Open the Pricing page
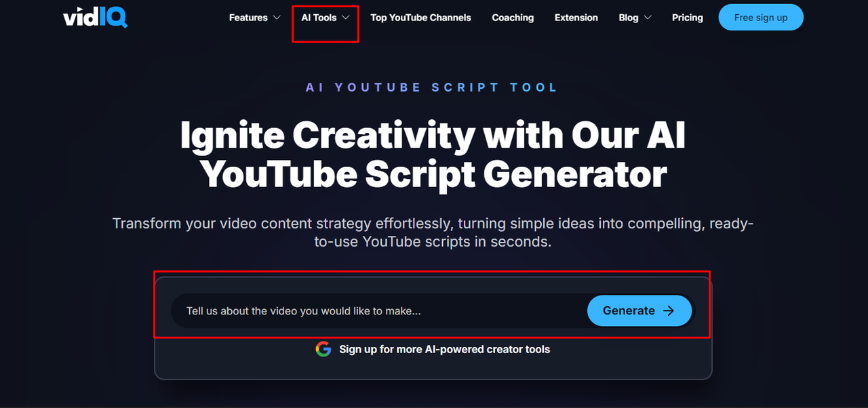Viewport: 868px width, 408px height. coord(688,18)
